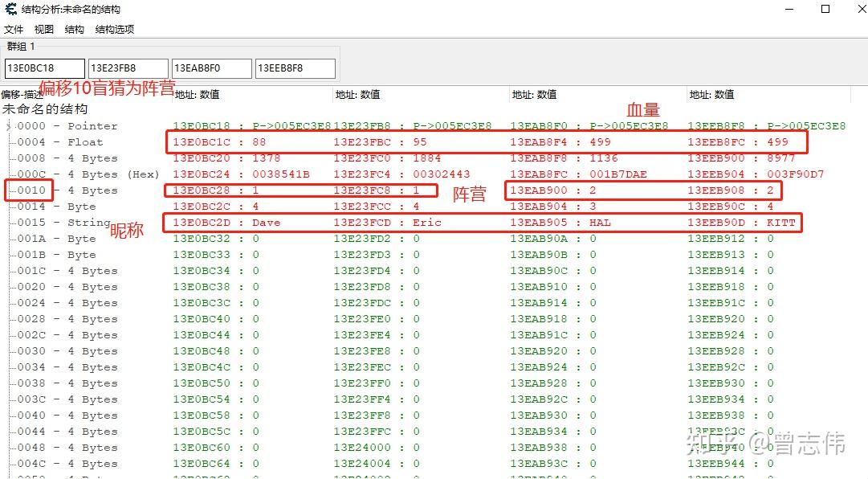Viewport: 868px width, 479px height.
Task: Click the address field containing 13E23FB8
Action: click(x=127, y=68)
